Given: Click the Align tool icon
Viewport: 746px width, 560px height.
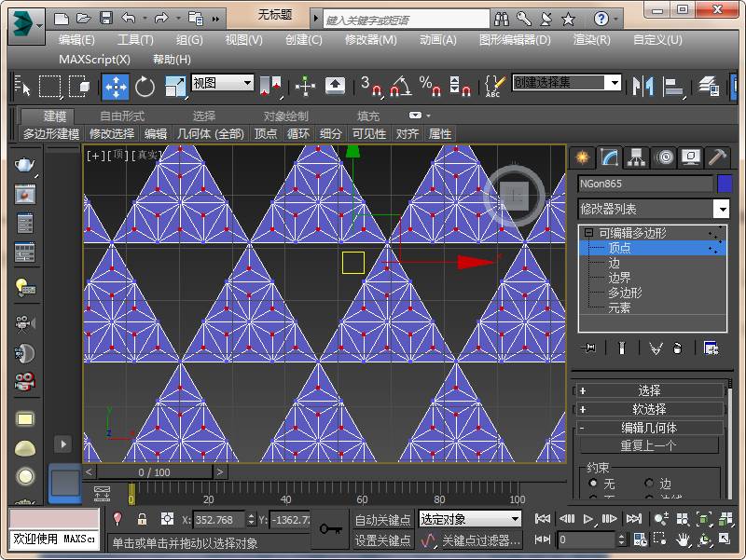Looking at the screenshot, I should tap(673, 87).
